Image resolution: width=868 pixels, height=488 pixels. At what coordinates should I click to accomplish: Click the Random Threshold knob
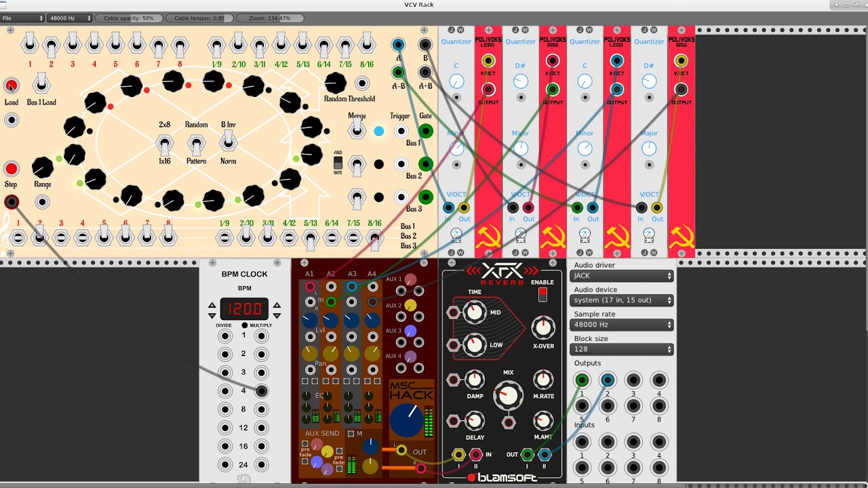pos(335,83)
